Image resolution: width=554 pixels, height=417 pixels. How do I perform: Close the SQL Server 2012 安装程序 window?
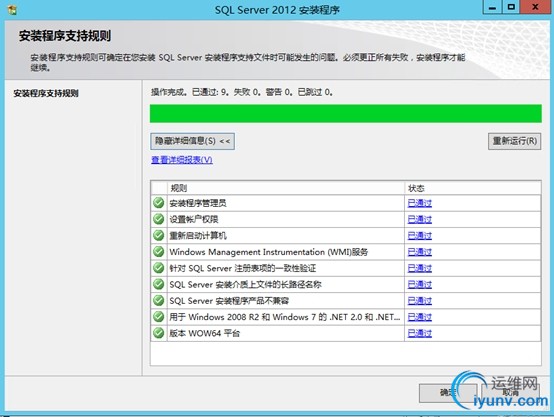pyautogui.click(x=535, y=7)
